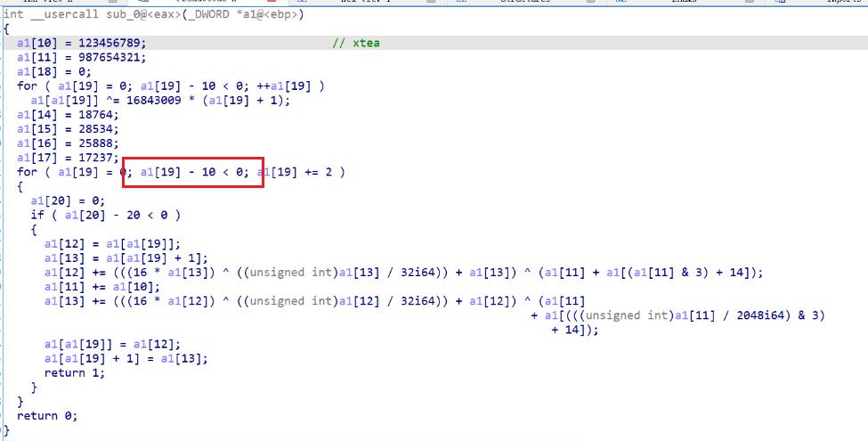Switch to the Structures tab
868x441 pixels.
click(524, 2)
